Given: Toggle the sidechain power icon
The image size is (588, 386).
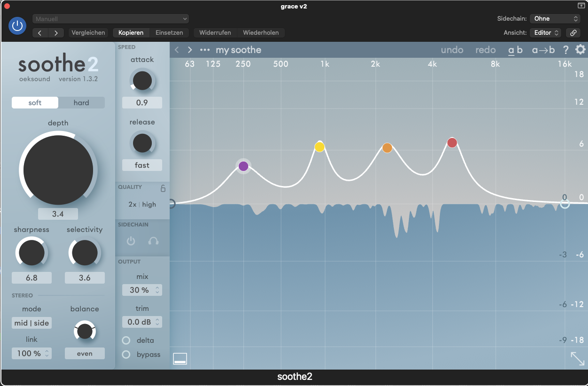Looking at the screenshot, I should [131, 241].
